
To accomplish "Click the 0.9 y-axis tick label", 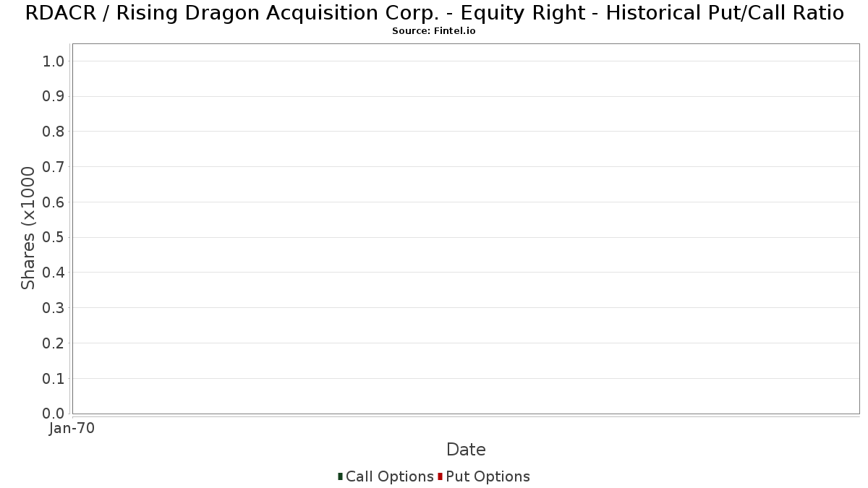I will [54, 96].
